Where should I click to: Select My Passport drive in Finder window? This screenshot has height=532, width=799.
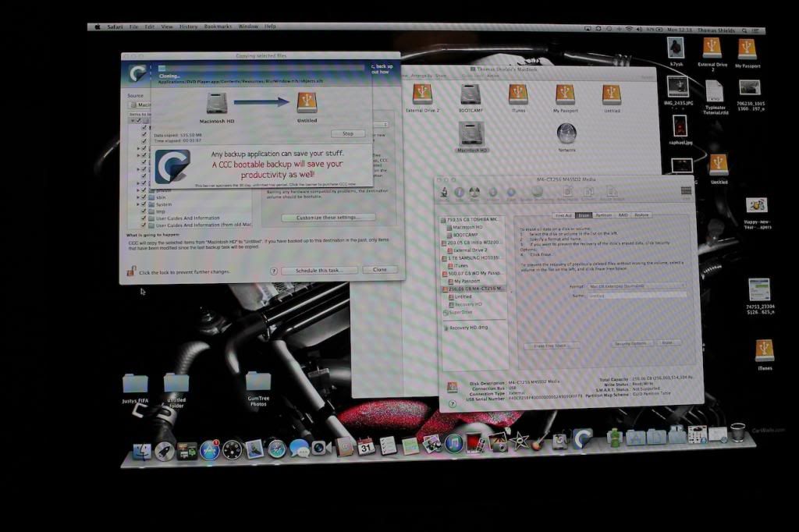click(565, 98)
